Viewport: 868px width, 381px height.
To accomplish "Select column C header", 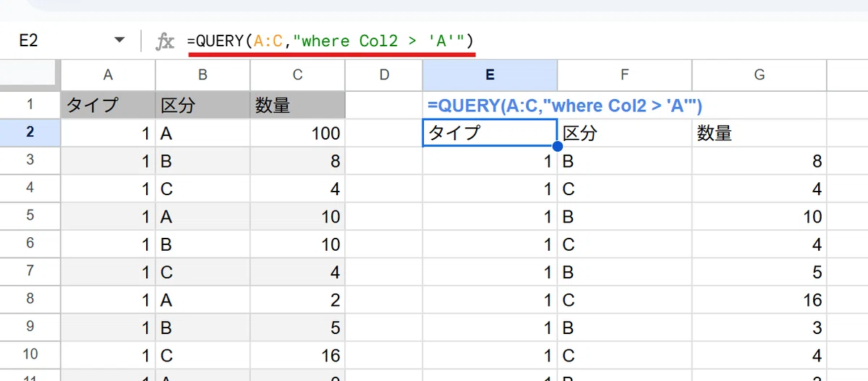I will 298,74.
